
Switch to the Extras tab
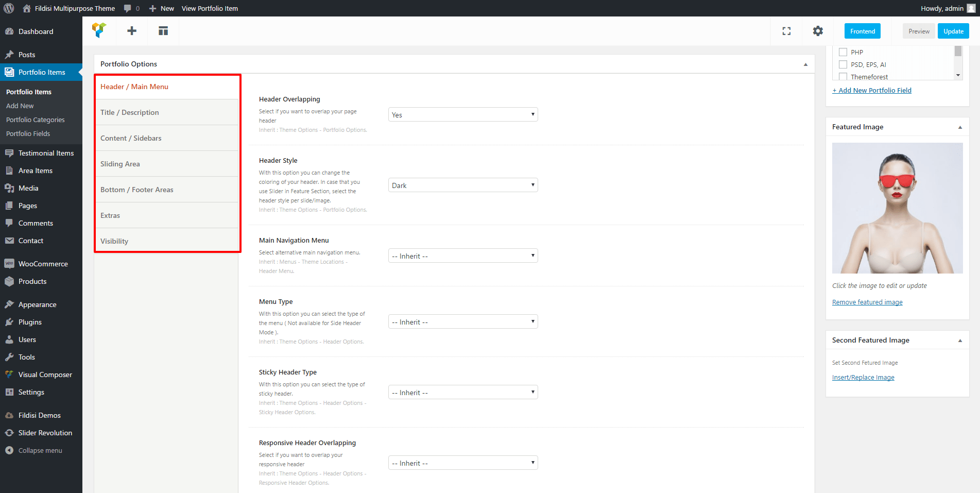tap(167, 215)
